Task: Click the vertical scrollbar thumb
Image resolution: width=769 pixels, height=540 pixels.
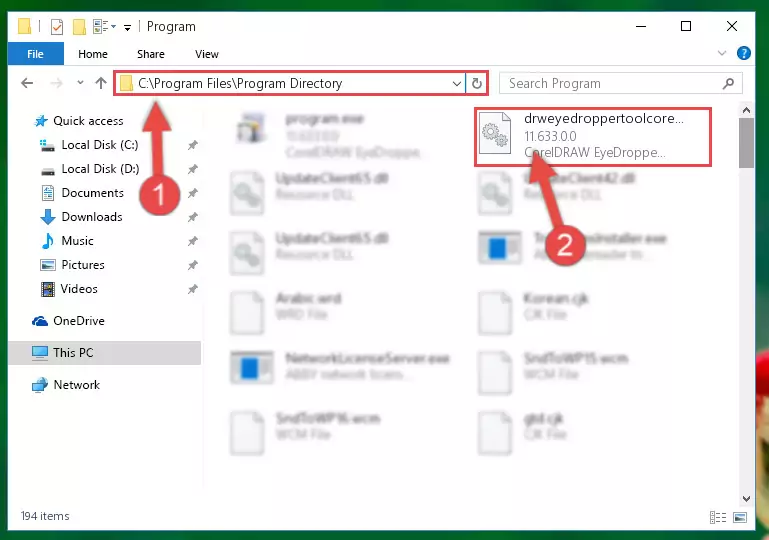Action: [746, 143]
